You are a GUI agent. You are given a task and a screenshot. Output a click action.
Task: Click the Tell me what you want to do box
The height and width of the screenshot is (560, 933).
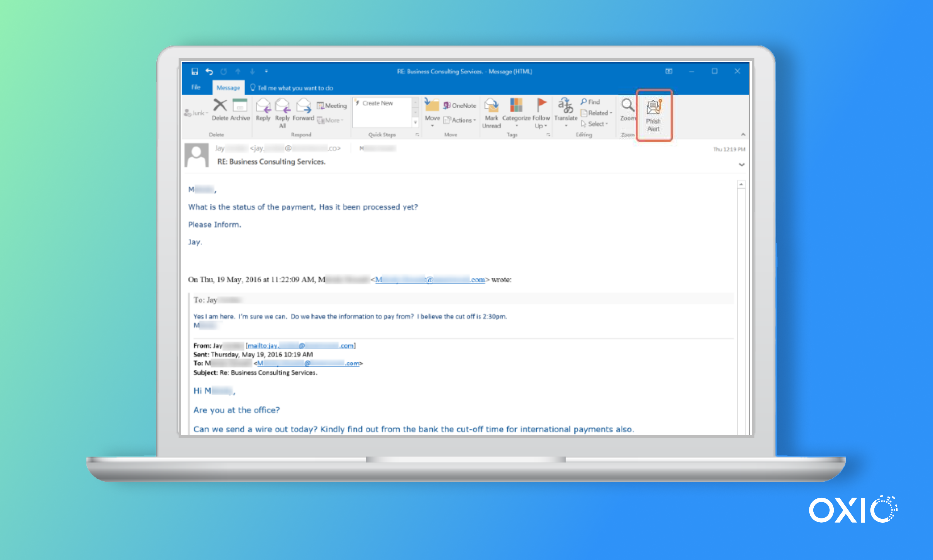(292, 88)
